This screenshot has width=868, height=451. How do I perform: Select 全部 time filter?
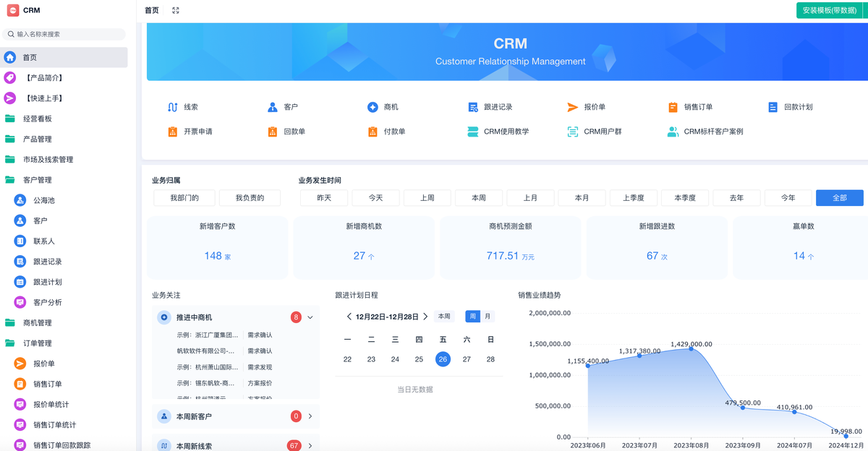tap(840, 198)
